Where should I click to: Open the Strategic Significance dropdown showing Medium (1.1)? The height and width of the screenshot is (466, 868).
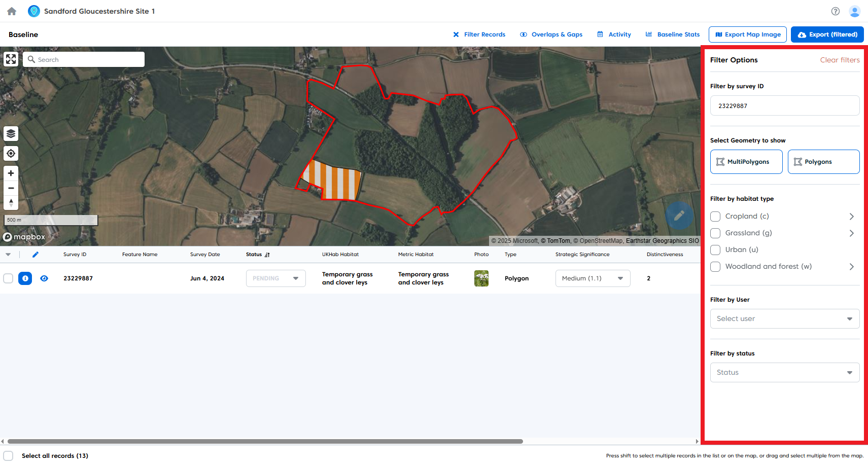(593, 278)
